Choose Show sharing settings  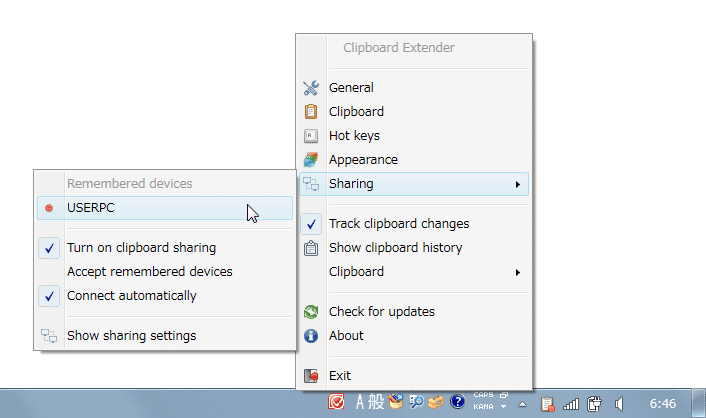(165, 336)
